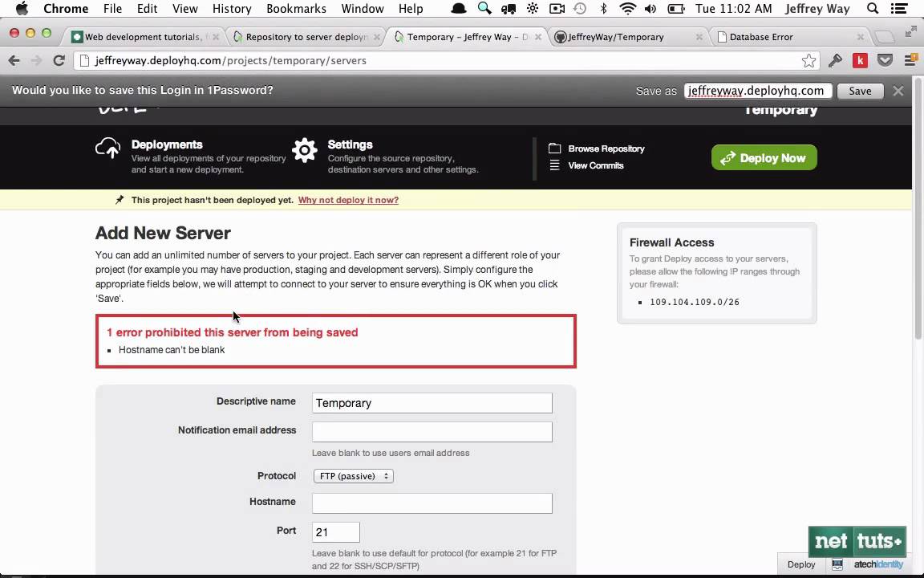Viewport: 924px width, 578px height.
Task: Open the Deployments section link
Action: (x=167, y=144)
